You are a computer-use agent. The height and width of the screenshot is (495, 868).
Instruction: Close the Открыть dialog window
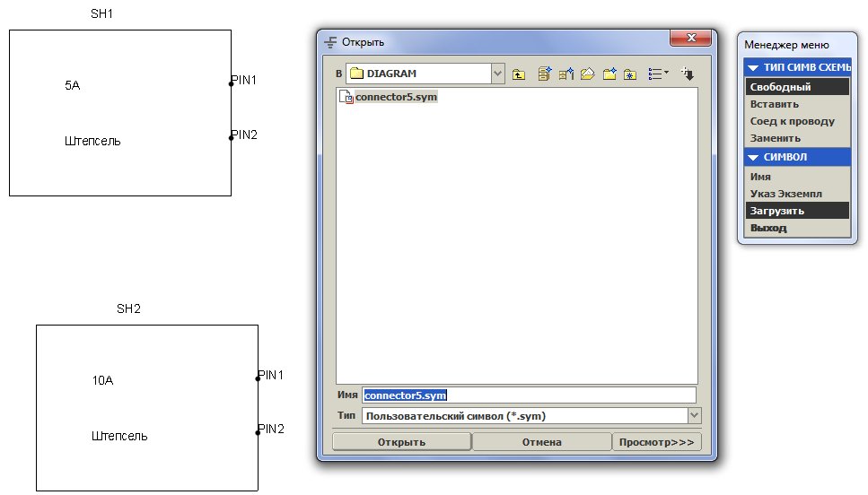[x=690, y=38]
